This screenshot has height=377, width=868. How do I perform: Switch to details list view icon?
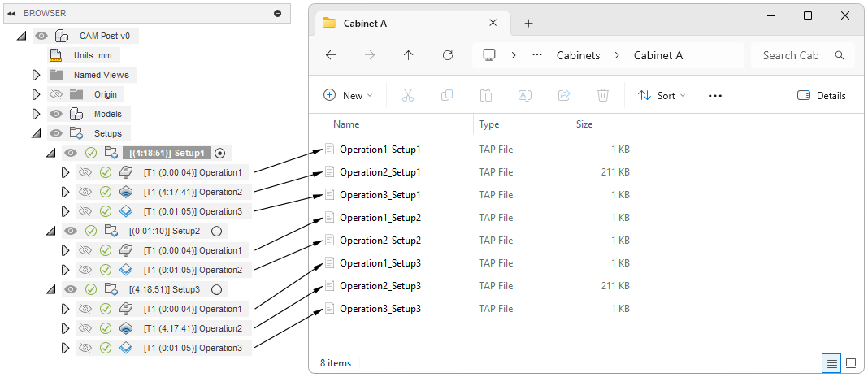[x=831, y=362]
